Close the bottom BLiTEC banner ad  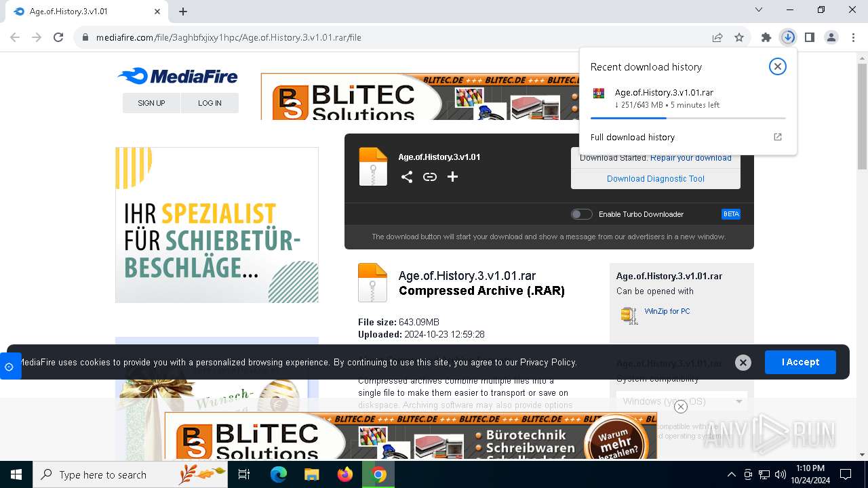tap(681, 407)
